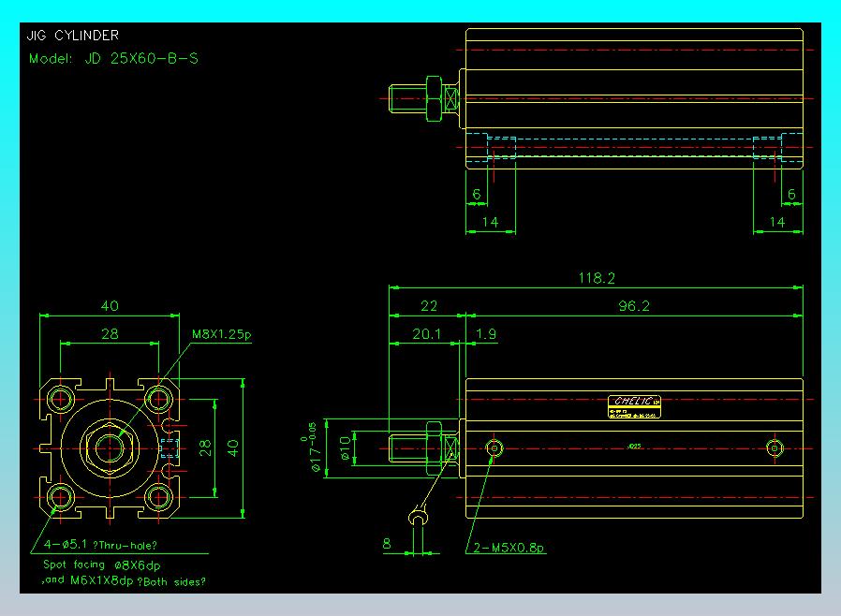Click the ø17 tolerance dimension text
The image size is (841, 616).
coord(313,447)
